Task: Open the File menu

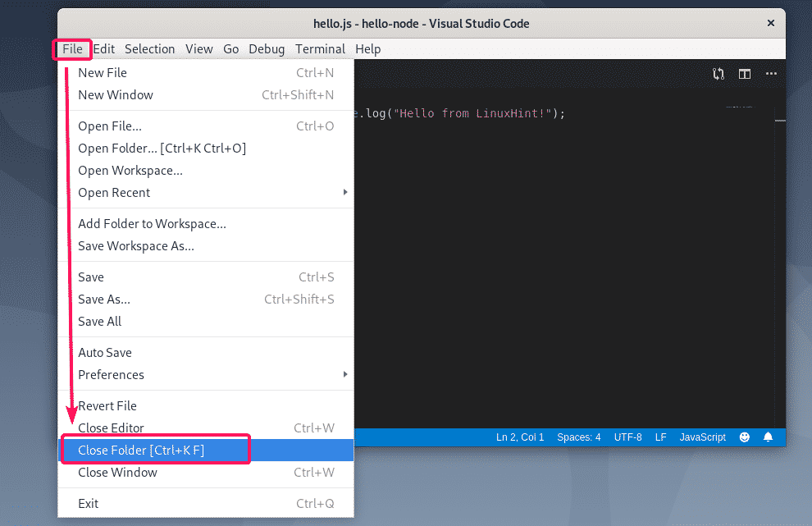Action: coord(72,48)
